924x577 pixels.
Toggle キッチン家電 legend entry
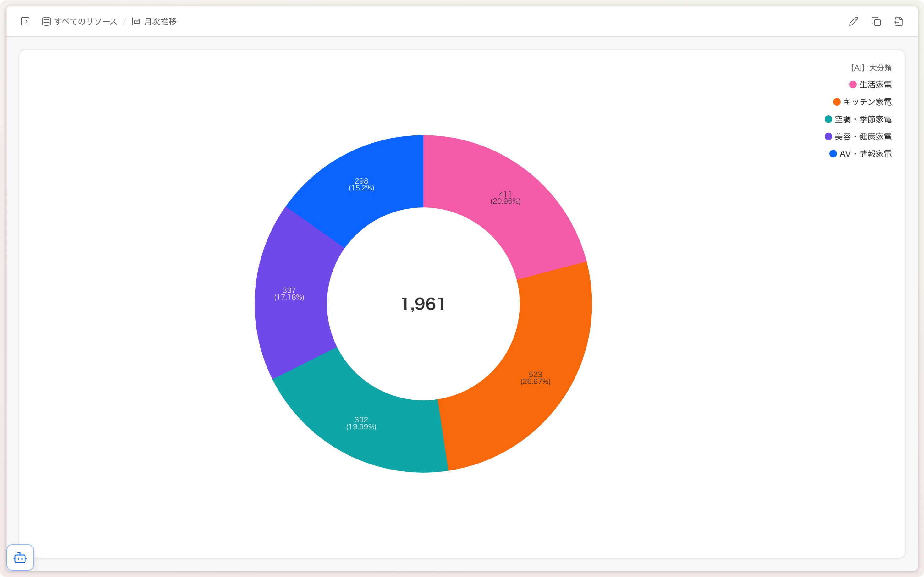tap(867, 102)
